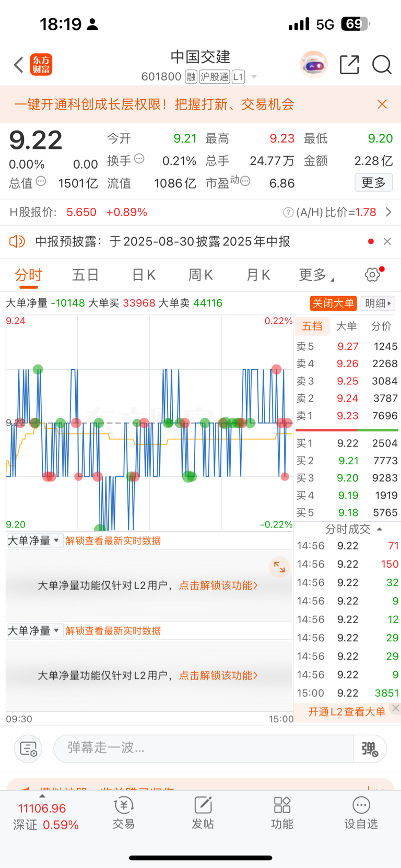Switch to the 日K tab
This screenshot has width=401, height=868.
[x=144, y=275]
